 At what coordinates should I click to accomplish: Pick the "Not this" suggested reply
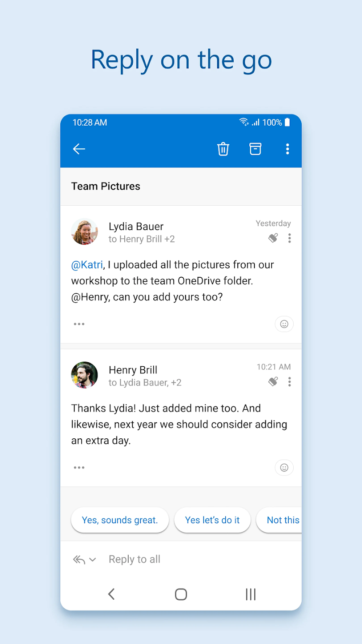coord(281,520)
